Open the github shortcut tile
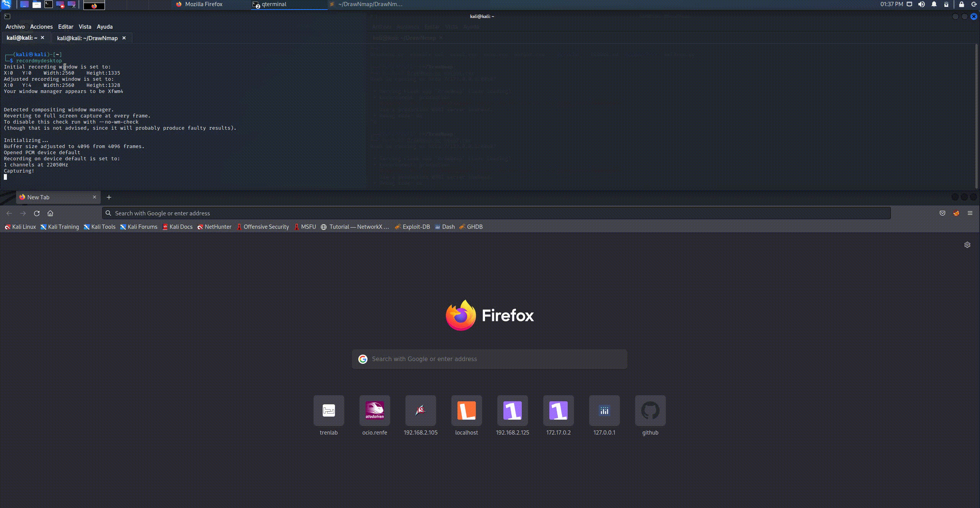 [650, 411]
